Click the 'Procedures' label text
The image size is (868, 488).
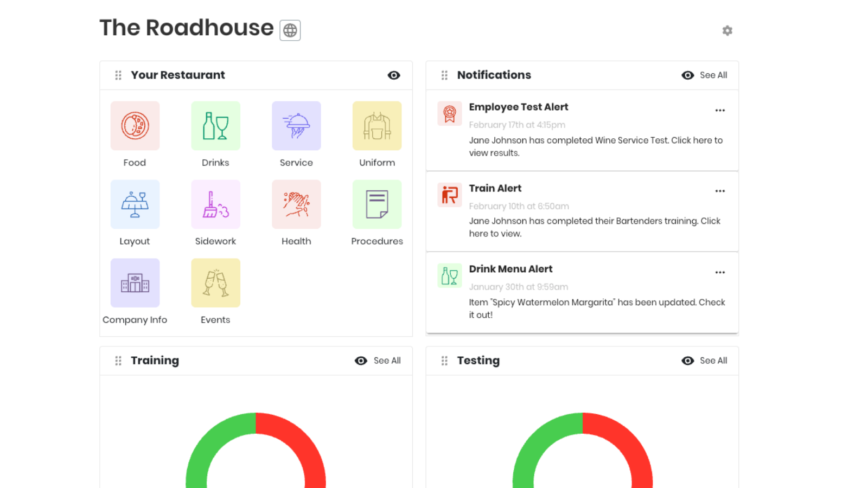tap(377, 241)
